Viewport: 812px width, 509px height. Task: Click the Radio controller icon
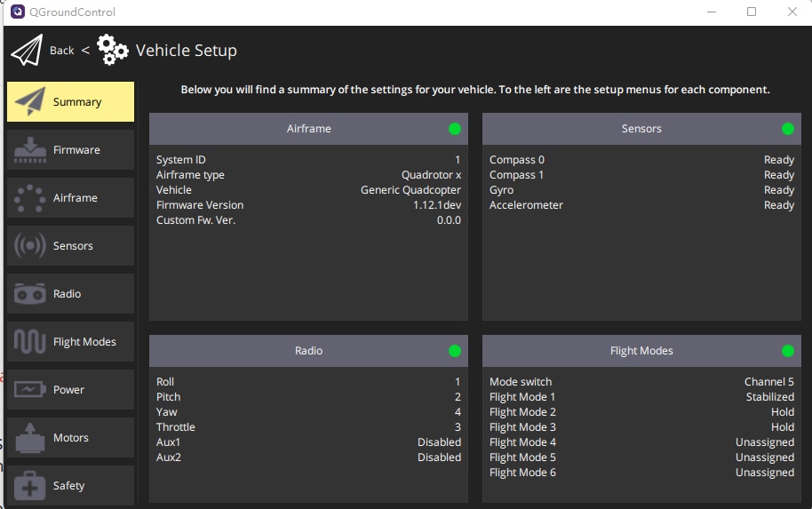(x=30, y=294)
